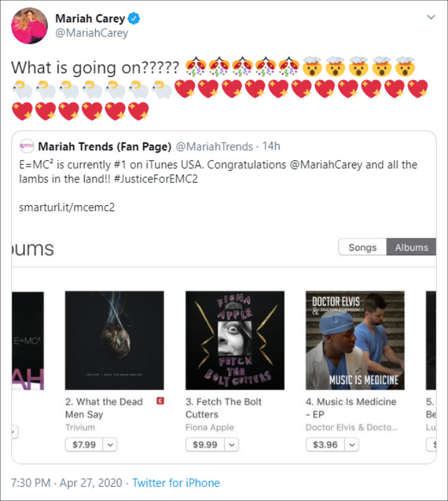This screenshot has width=448, height=501.
Task: Open the tweet options chevron menu
Action: pyautogui.click(x=431, y=17)
